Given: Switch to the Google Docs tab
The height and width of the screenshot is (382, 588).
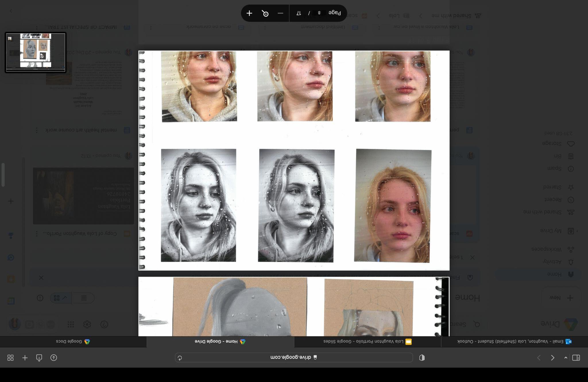Looking at the screenshot, I should point(73,342).
